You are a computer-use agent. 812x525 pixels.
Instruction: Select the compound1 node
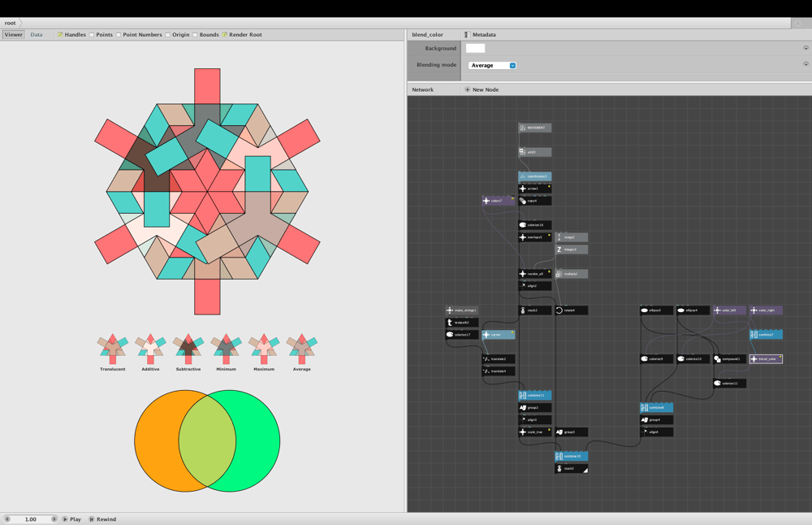pyautogui.click(x=730, y=358)
